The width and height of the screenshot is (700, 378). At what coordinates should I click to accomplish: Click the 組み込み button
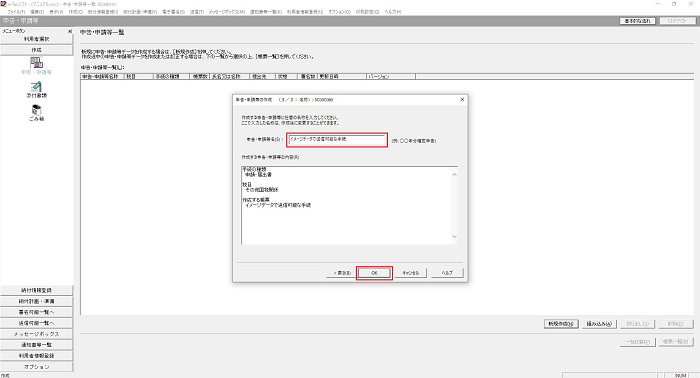point(599,324)
